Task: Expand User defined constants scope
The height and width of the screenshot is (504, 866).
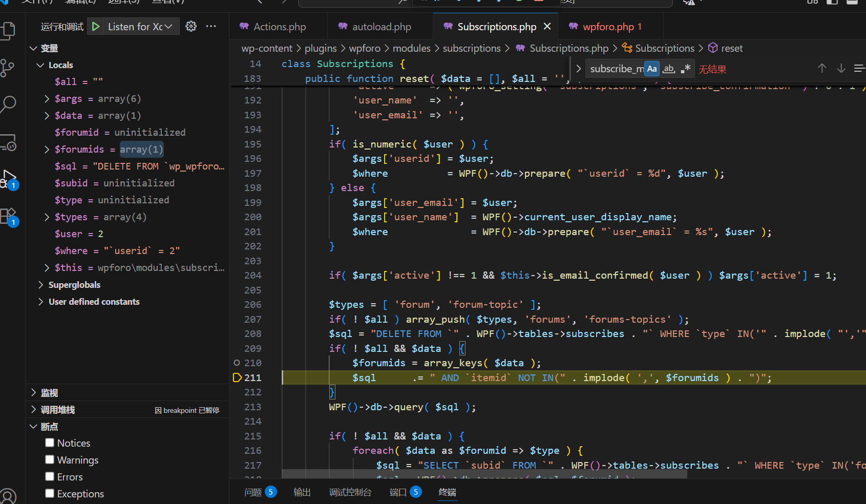Action: (x=40, y=302)
